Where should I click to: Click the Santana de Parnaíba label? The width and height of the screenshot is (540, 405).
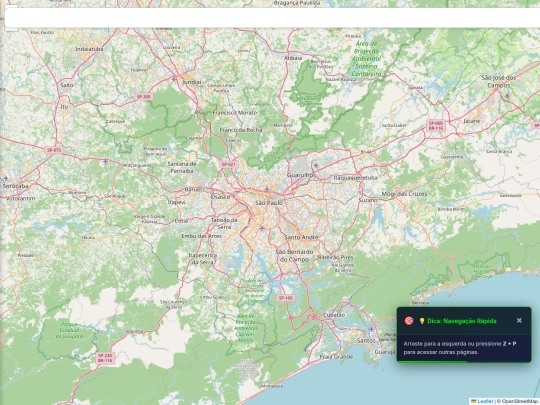pyautogui.click(x=182, y=167)
